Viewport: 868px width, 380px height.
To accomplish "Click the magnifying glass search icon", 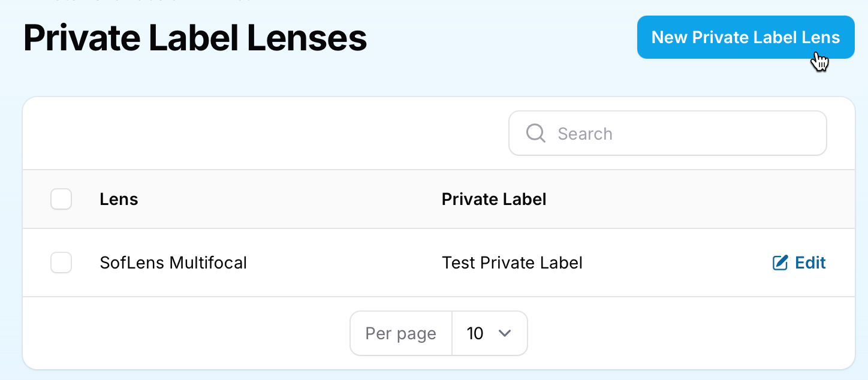I will point(535,133).
